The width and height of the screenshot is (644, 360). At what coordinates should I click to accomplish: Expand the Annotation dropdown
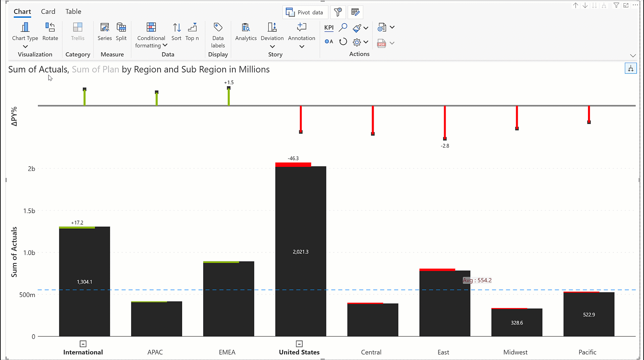pos(302,47)
